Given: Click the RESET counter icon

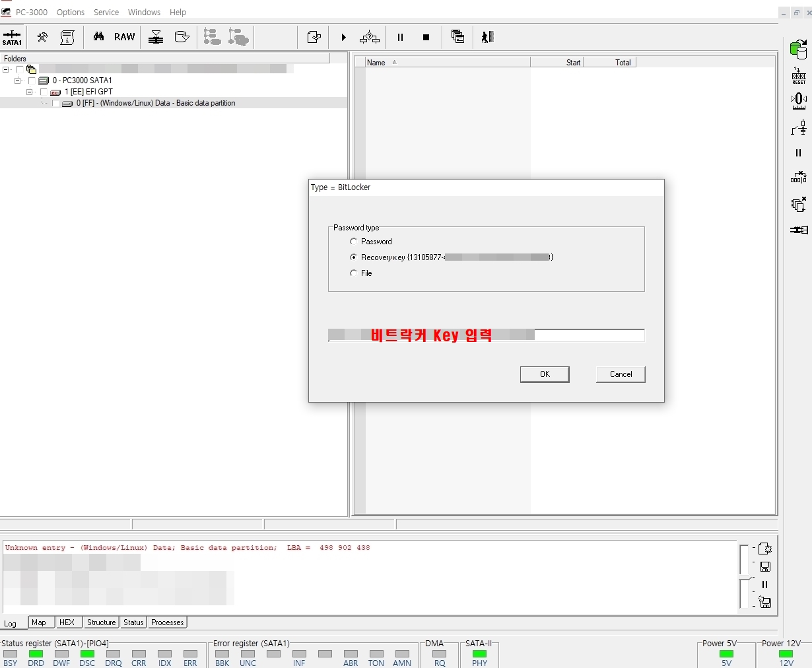Looking at the screenshot, I should click(799, 75).
